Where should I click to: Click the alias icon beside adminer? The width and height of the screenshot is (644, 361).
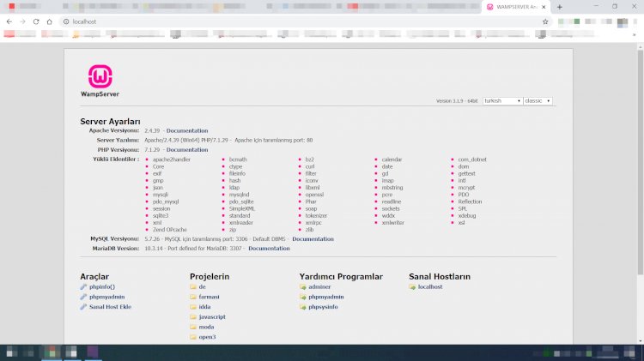click(303, 286)
